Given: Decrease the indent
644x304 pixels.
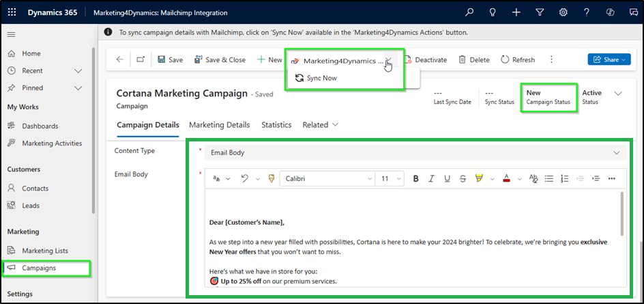Looking at the screenshot, I should point(581,178).
